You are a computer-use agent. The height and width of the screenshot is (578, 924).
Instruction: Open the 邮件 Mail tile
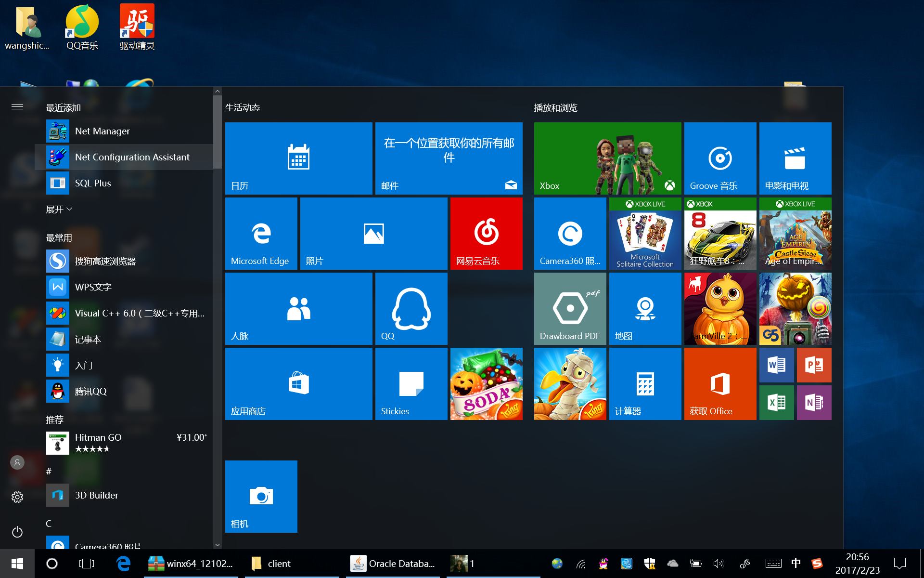pyautogui.click(x=449, y=158)
